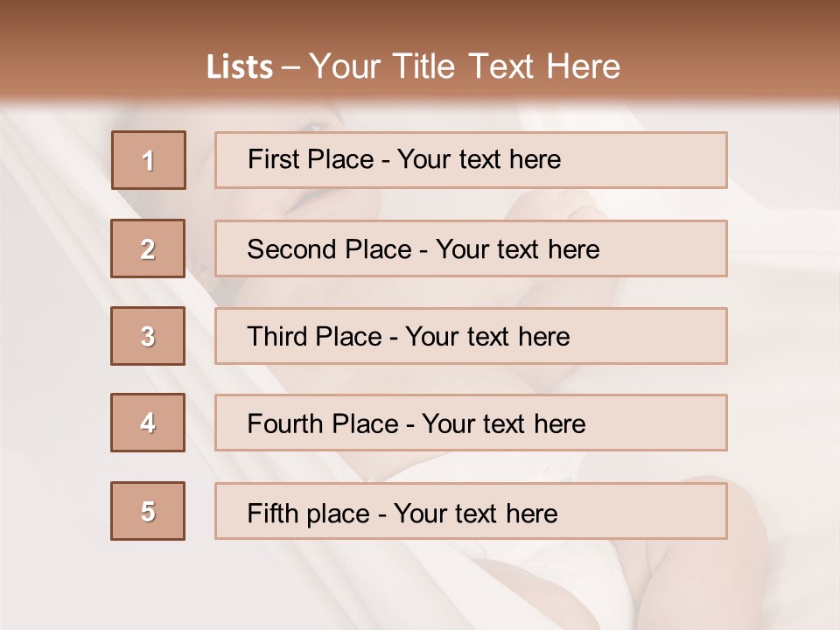Viewport: 840px width, 630px height.
Task: Click the dash between 'Lists' and 'Your Title'
Action: pyautogui.click(x=291, y=68)
